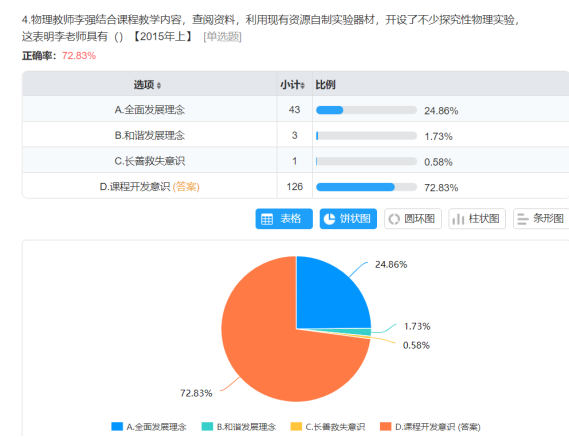Sort by 选项 column arrow
This screenshot has width=569, height=437.
[159, 86]
